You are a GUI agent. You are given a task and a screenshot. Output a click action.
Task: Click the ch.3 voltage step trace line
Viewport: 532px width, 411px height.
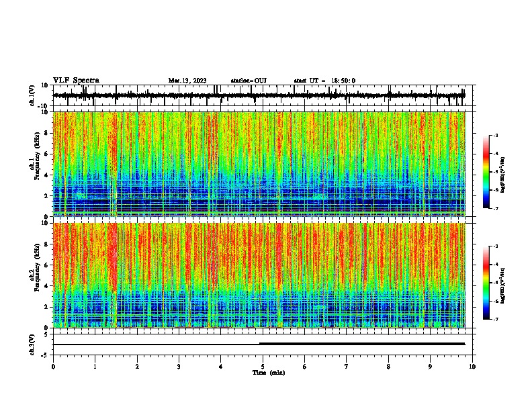pos(259,344)
